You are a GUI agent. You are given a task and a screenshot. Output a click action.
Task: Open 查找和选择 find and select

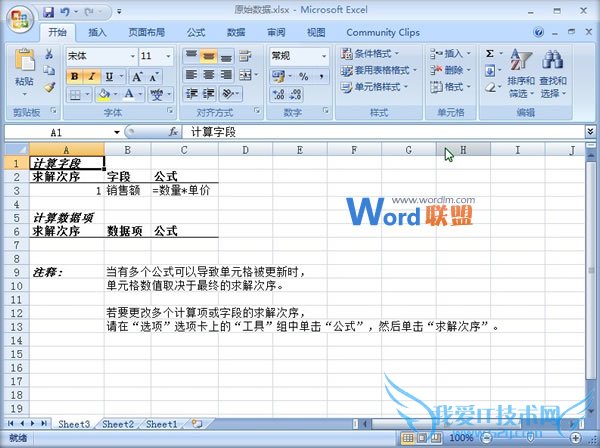tap(553, 73)
